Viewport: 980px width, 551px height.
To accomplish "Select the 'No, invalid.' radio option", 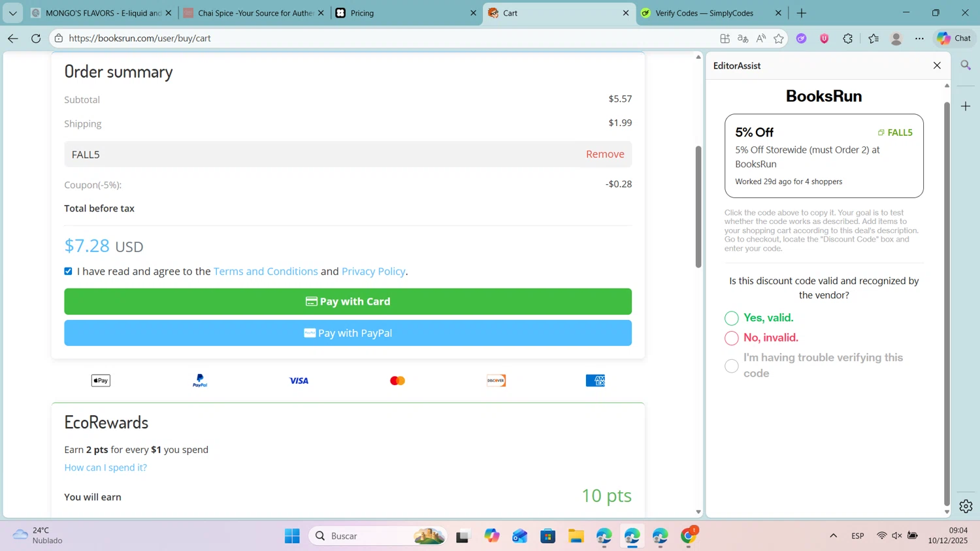I will (731, 338).
